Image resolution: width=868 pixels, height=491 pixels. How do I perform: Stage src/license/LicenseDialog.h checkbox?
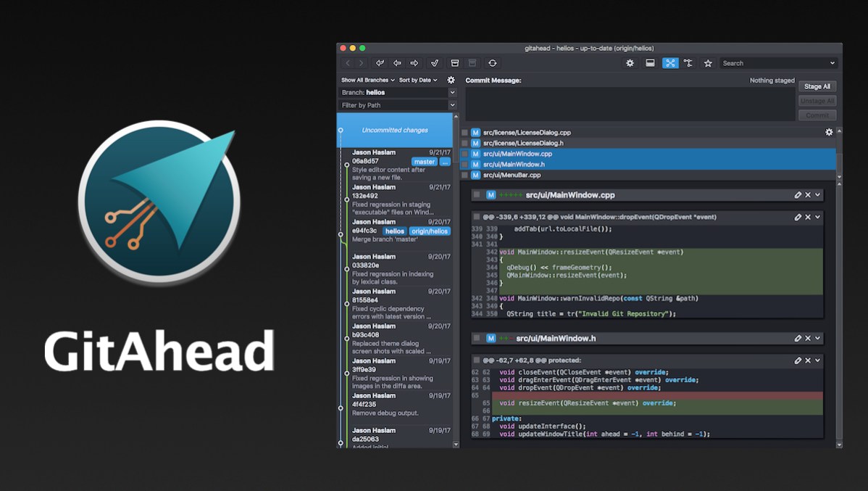[464, 143]
